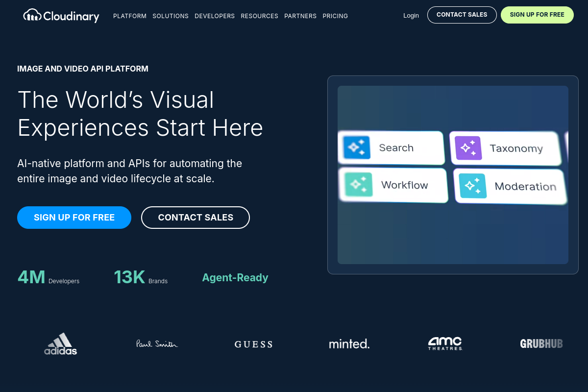Click the World's Visual Experiences headline
The height and width of the screenshot is (392, 588).
140,114
